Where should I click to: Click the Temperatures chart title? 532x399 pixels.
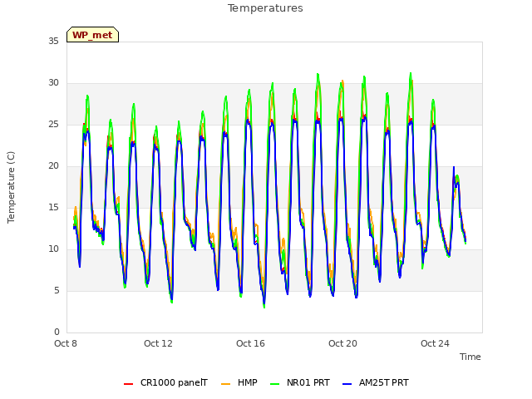point(265,8)
